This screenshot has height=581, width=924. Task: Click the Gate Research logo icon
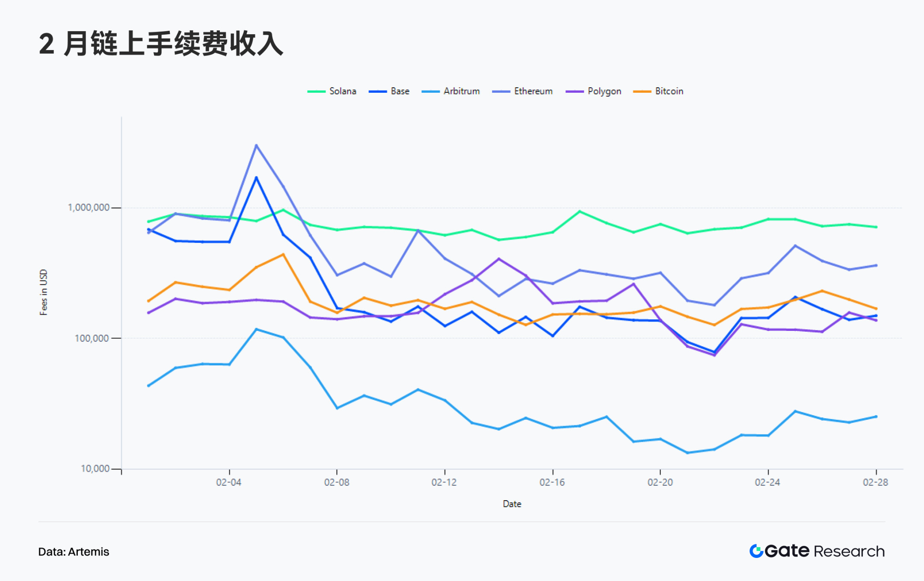click(x=756, y=551)
